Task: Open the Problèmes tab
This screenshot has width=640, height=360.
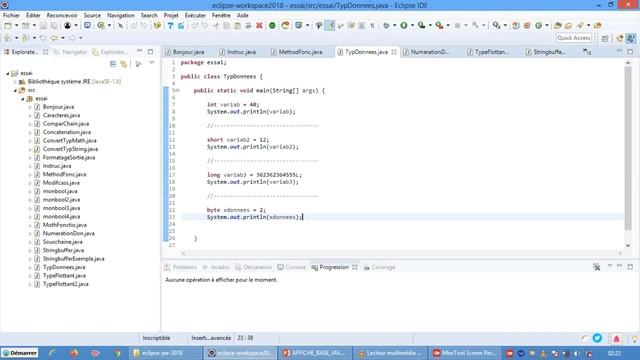Action: click(x=180, y=267)
